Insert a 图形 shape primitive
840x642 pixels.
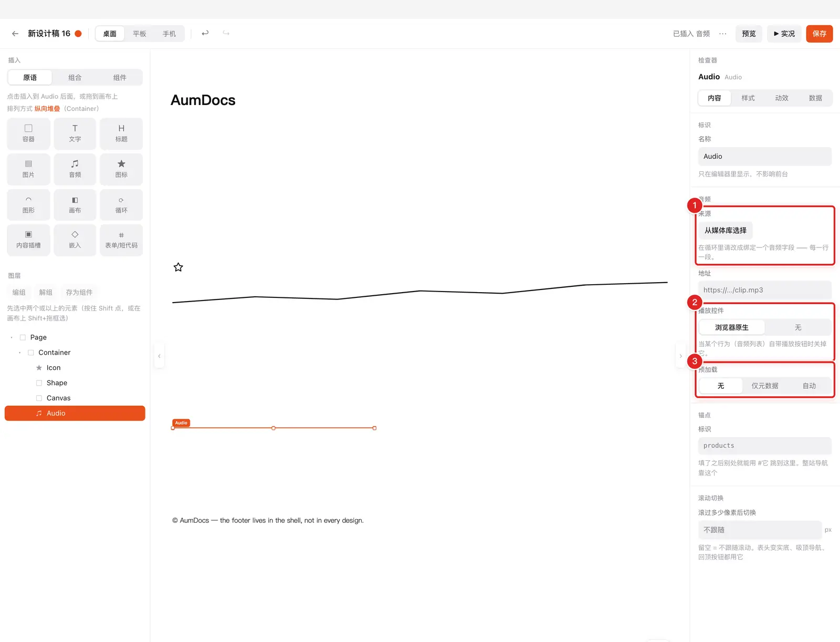28,205
